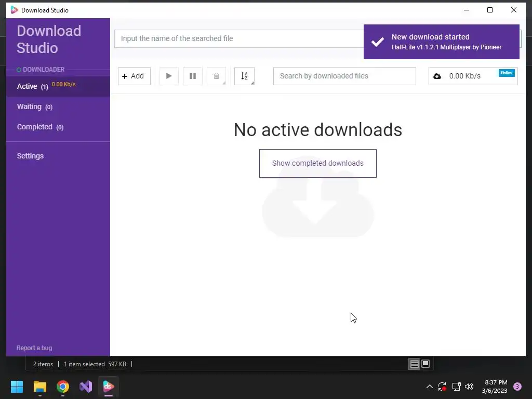This screenshot has height=399, width=532.
Task: Click the Report a bug link
Action: tap(34, 348)
